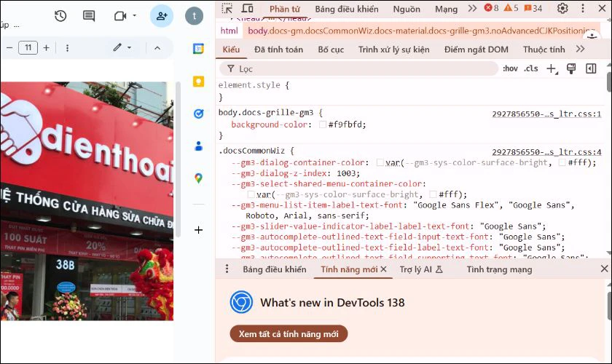612x364 pixels.
Task: Click the red error count 8
Action: click(x=491, y=8)
